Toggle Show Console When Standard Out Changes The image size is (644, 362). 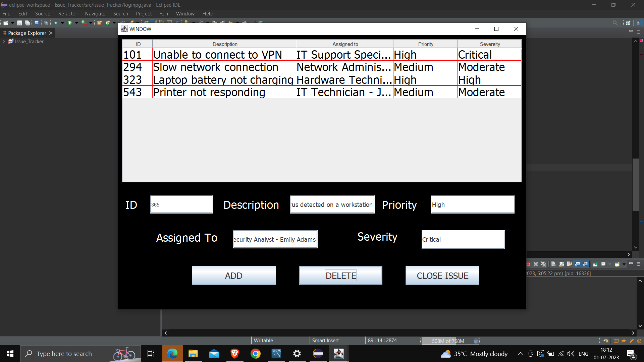[577, 264]
